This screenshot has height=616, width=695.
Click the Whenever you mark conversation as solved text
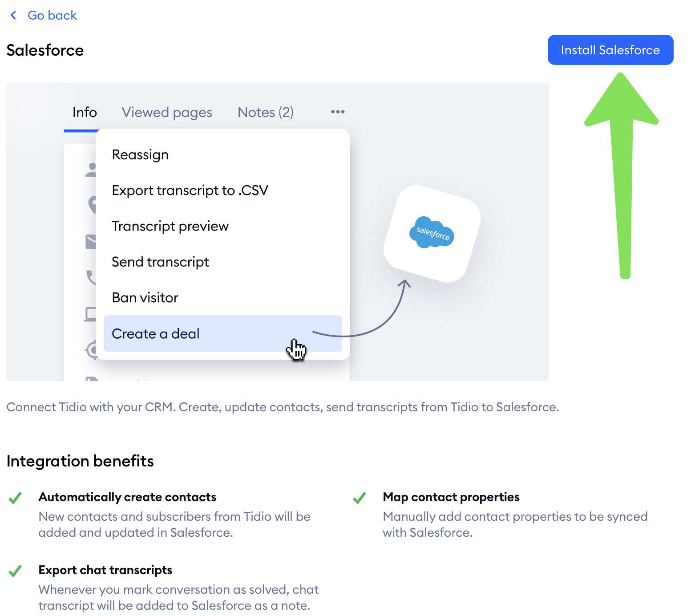pos(178,597)
